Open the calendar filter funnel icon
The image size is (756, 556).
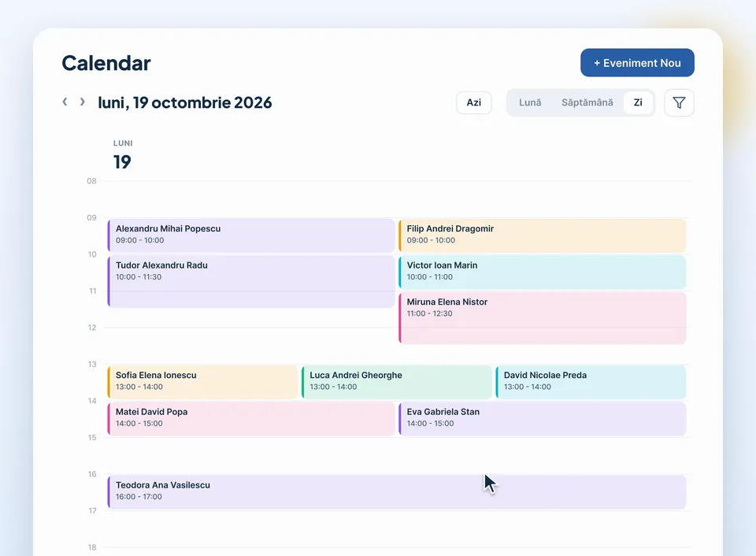[x=679, y=102]
